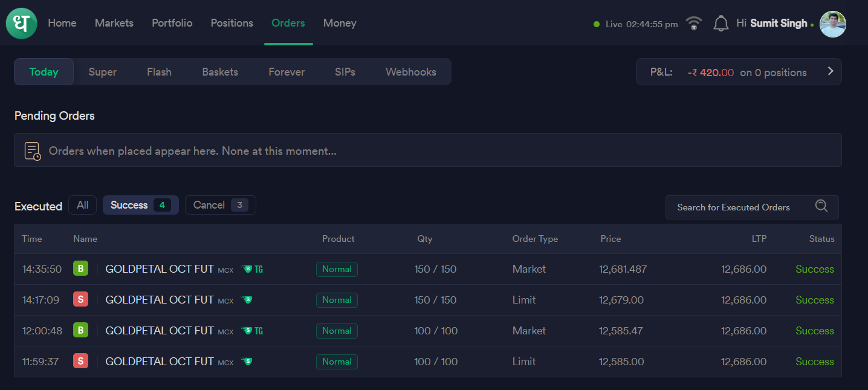The image size is (868, 390).
Task: Show All executed orders
Action: point(82,205)
